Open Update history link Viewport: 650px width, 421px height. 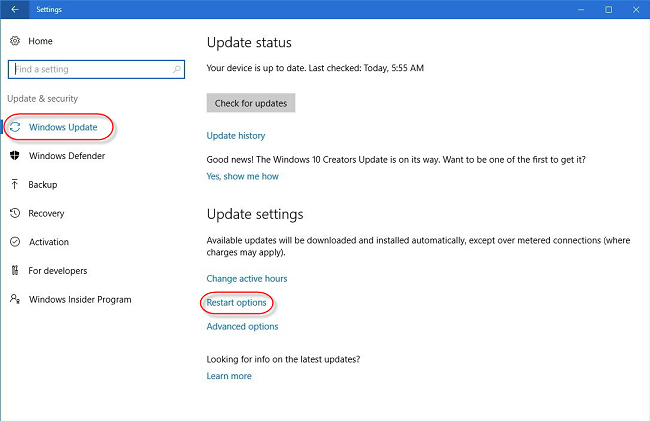pyautogui.click(x=236, y=136)
